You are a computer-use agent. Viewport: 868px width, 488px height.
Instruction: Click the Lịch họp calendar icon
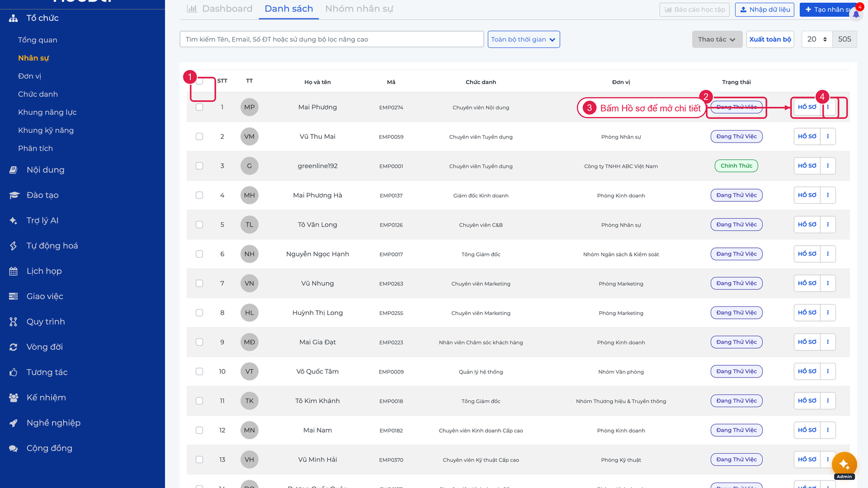click(14, 271)
